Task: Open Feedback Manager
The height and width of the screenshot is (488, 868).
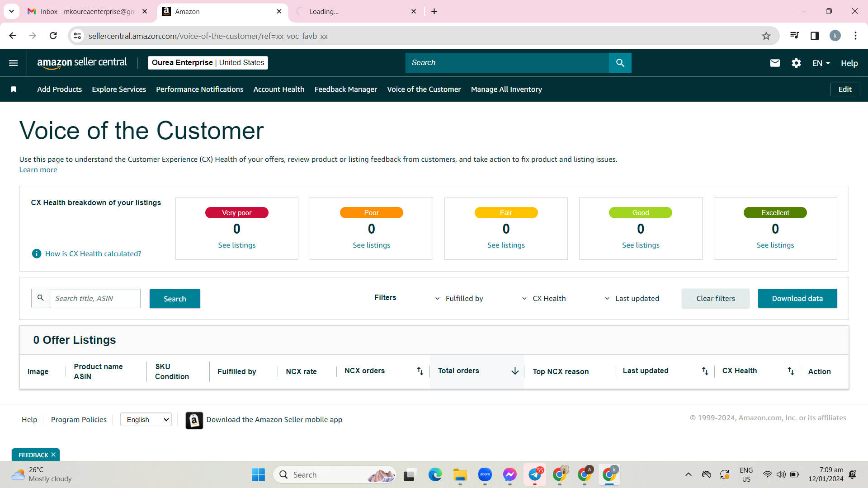Action: (345, 89)
